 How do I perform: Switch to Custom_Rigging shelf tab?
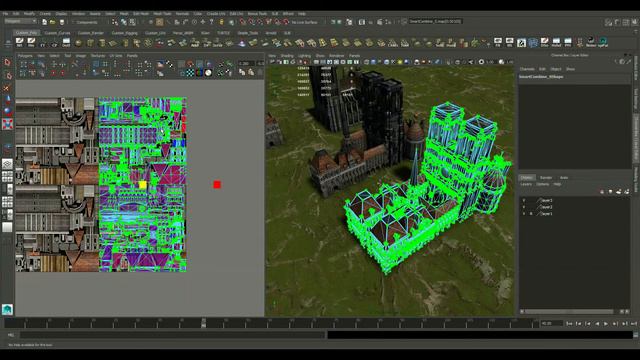(x=125, y=33)
